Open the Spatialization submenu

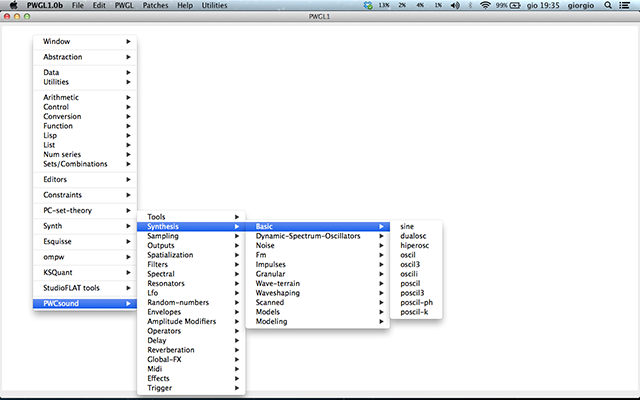click(x=191, y=255)
